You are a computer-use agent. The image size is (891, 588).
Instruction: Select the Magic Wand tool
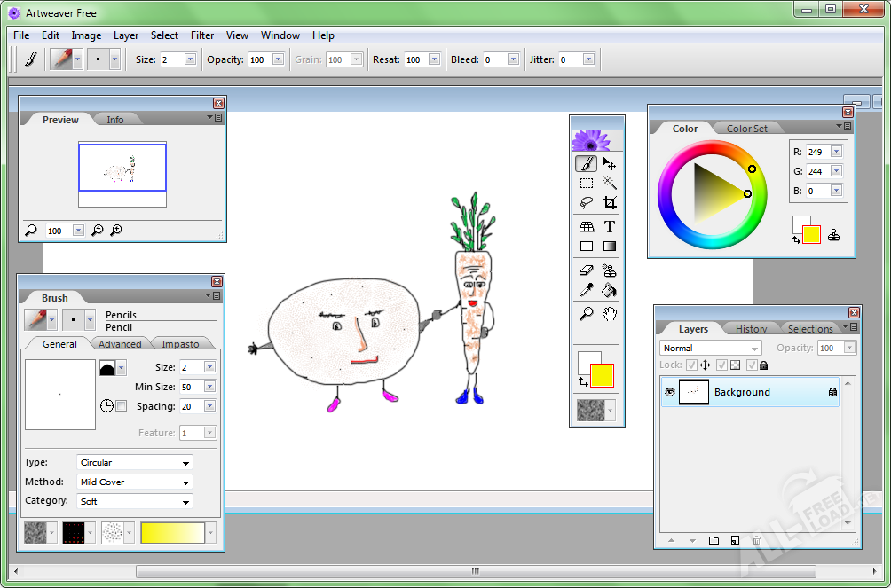(x=609, y=183)
